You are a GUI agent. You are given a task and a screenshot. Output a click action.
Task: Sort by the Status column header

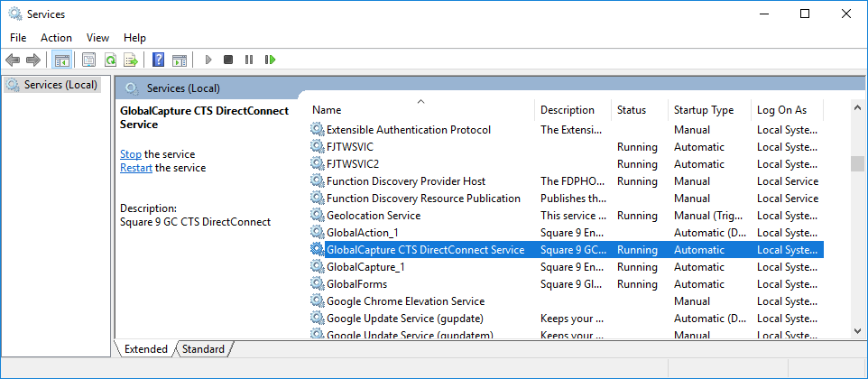coord(632,110)
